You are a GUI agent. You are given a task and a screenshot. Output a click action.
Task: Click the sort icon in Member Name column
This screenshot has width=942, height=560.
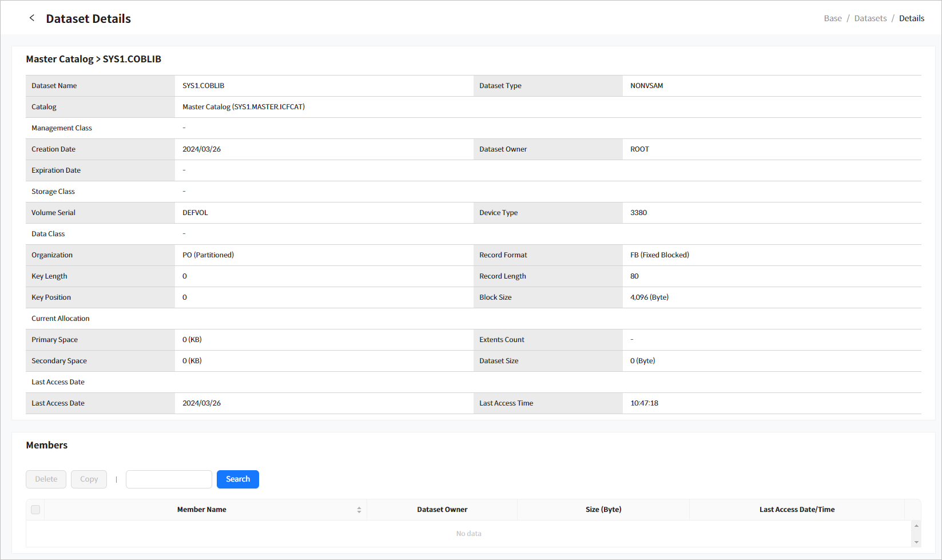coord(359,510)
